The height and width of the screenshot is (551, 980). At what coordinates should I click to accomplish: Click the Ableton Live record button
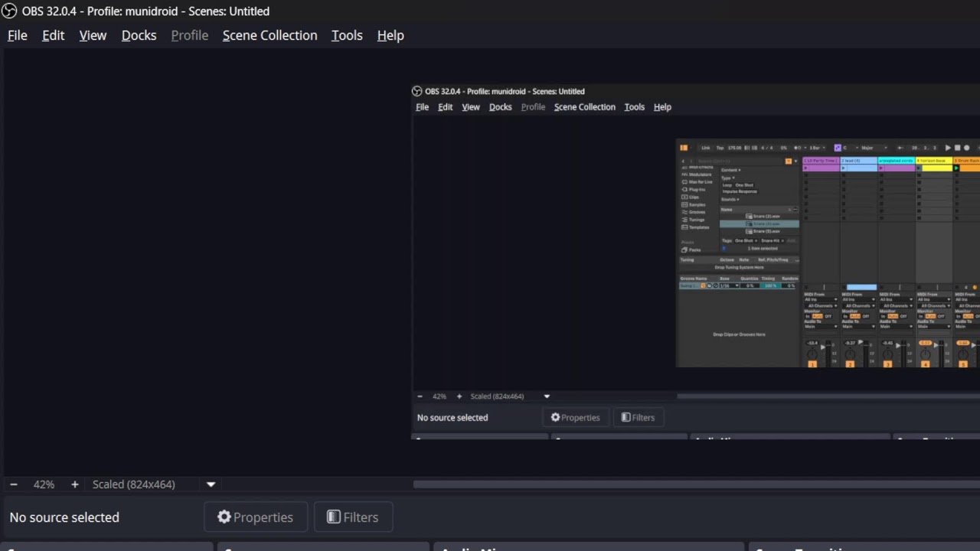[967, 148]
